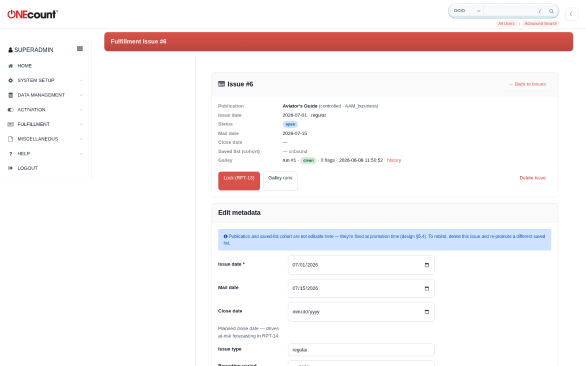The width and height of the screenshot is (586, 366).
Task: Click the SUPERADMIN username label
Action: click(x=34, y=50)
